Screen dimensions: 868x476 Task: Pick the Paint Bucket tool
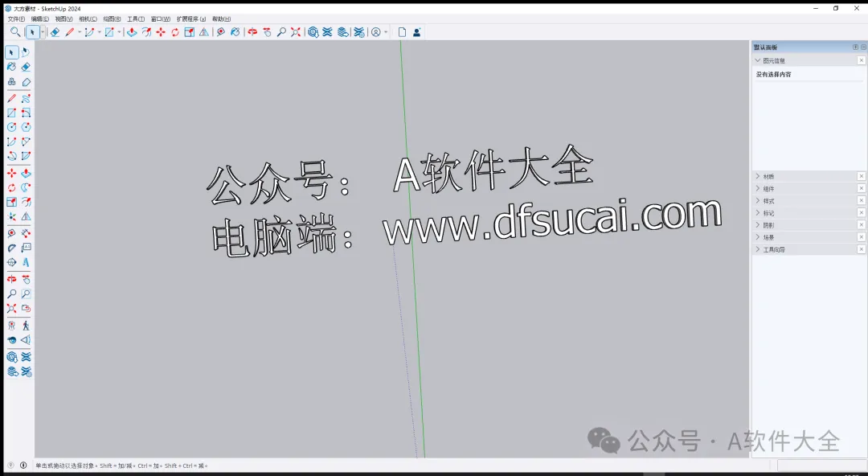point(10,68)
